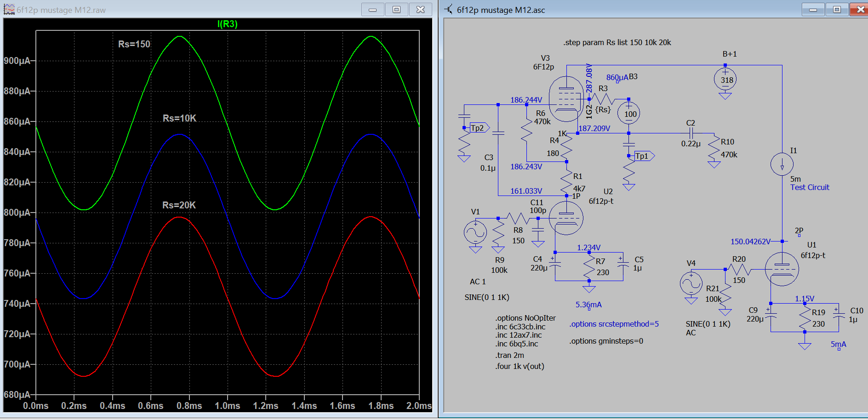The image size is (868, 420).
Task: Click the 2.0ms label on the time axis
Action: tap(419, 406)
